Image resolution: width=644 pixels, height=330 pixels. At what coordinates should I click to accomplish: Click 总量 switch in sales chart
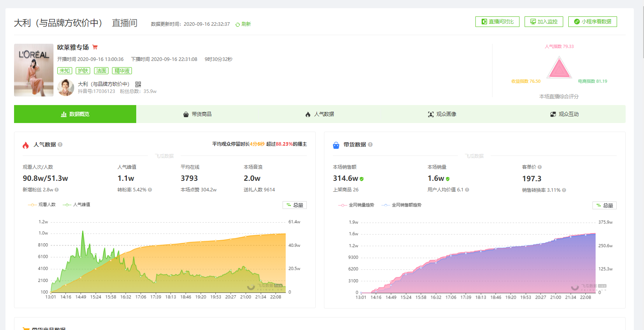(605, 205)
